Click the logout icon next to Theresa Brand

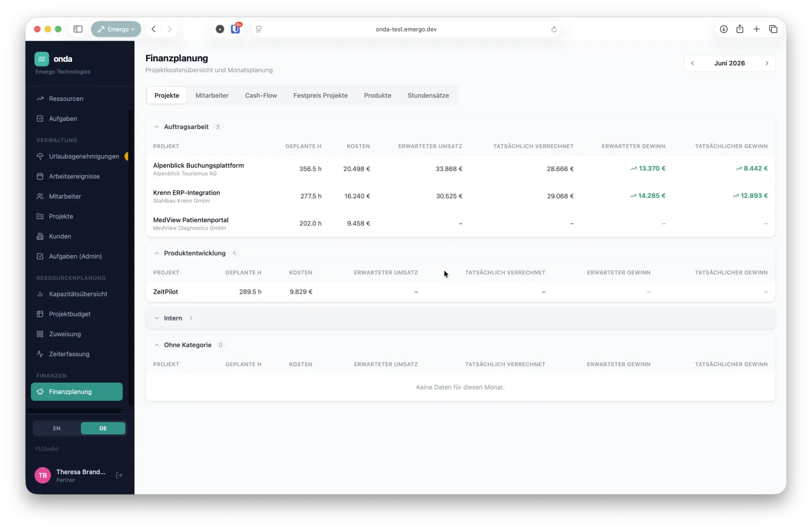coord(119,475)
